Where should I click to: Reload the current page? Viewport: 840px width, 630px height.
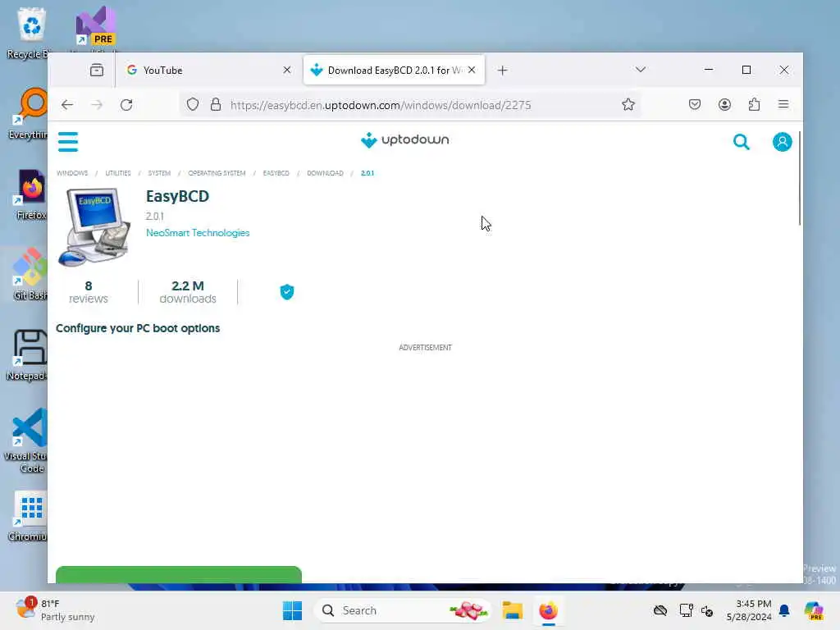point(126,105)
